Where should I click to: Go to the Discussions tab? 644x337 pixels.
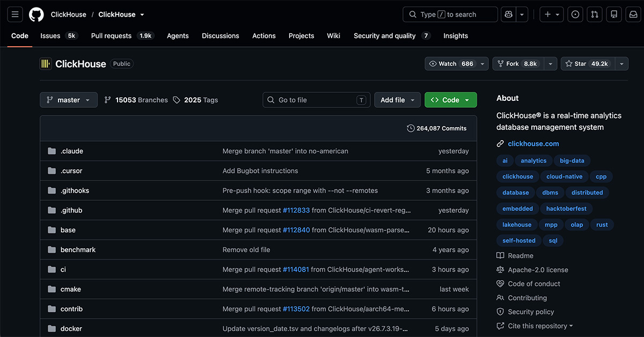221,36
